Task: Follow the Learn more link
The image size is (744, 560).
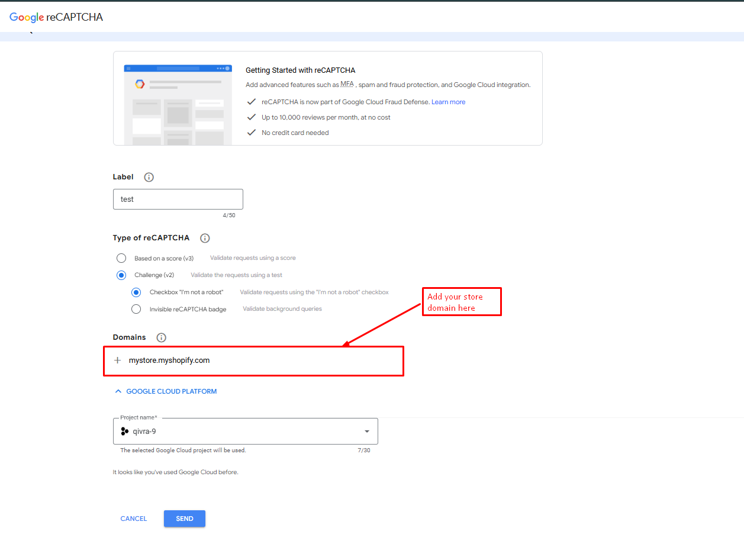Action: click(448, 102)
